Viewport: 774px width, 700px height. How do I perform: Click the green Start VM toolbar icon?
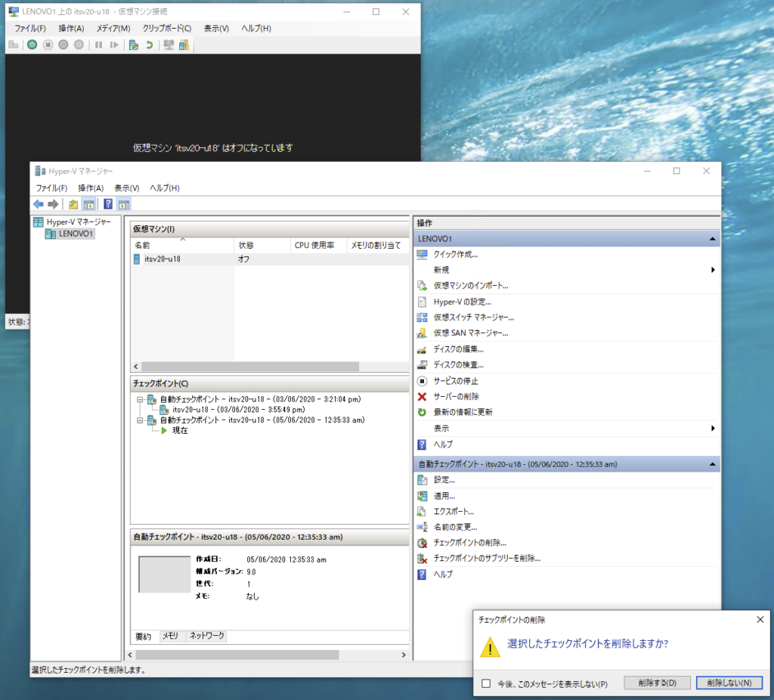click(x=33, y=45)
